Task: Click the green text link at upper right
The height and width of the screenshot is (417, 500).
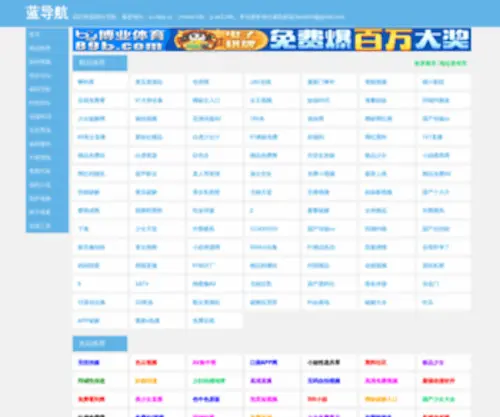Action: tap(440, 63)
